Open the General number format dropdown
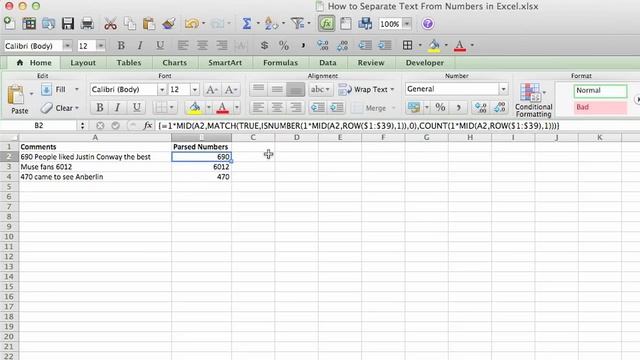640x360 pixels. pyautogui.click(x=503, y=89)
